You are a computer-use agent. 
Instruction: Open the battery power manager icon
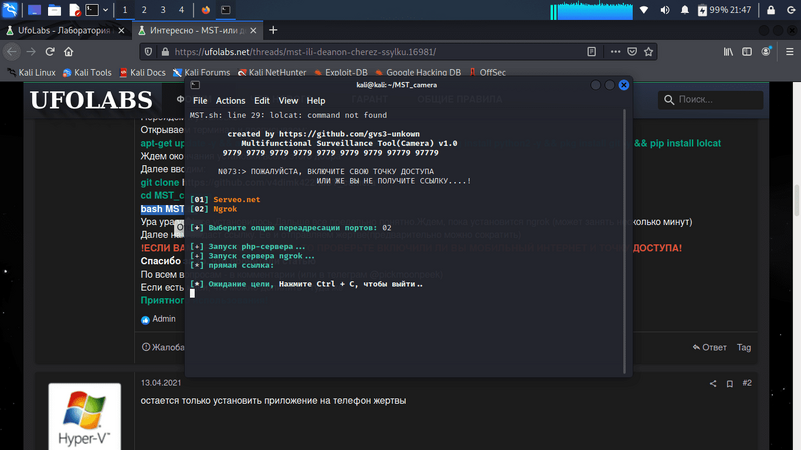point(702,10)
